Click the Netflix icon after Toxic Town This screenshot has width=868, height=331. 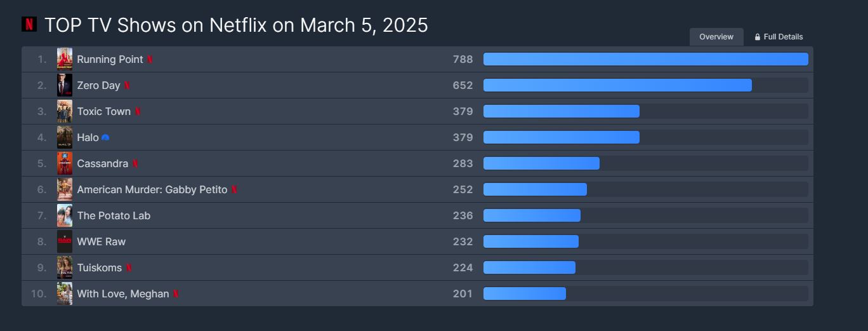pyautogui.click(x=137, y=112)
